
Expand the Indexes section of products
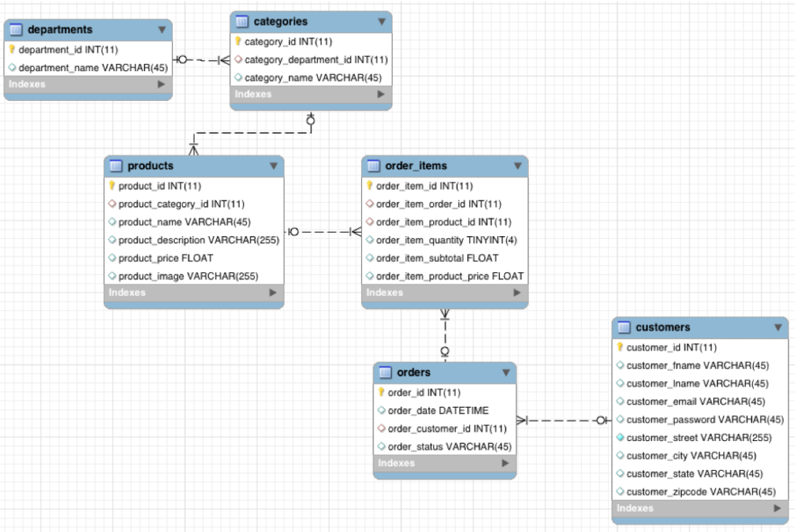tap(272, 292)
